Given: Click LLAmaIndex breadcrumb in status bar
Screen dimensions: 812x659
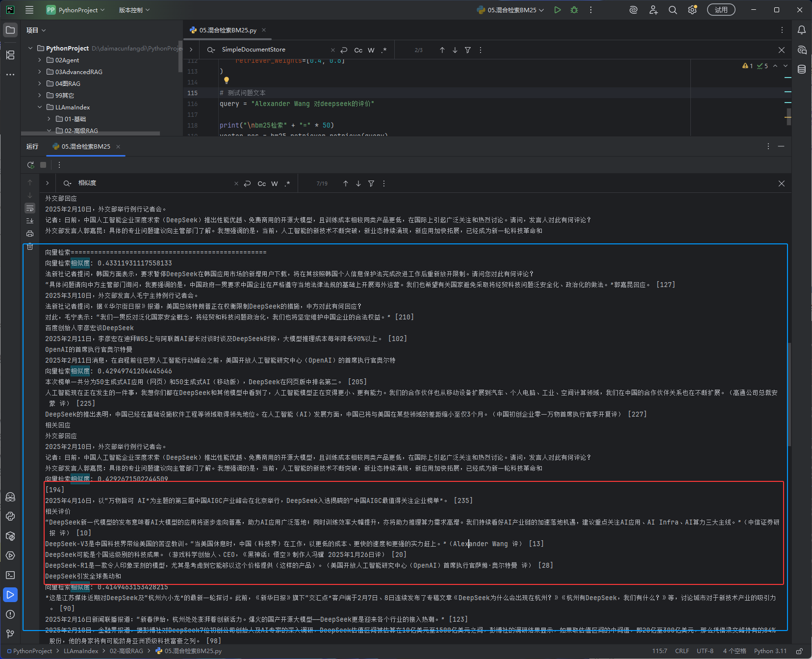Looking at the screenshot, I should click(x=81, y=651).
